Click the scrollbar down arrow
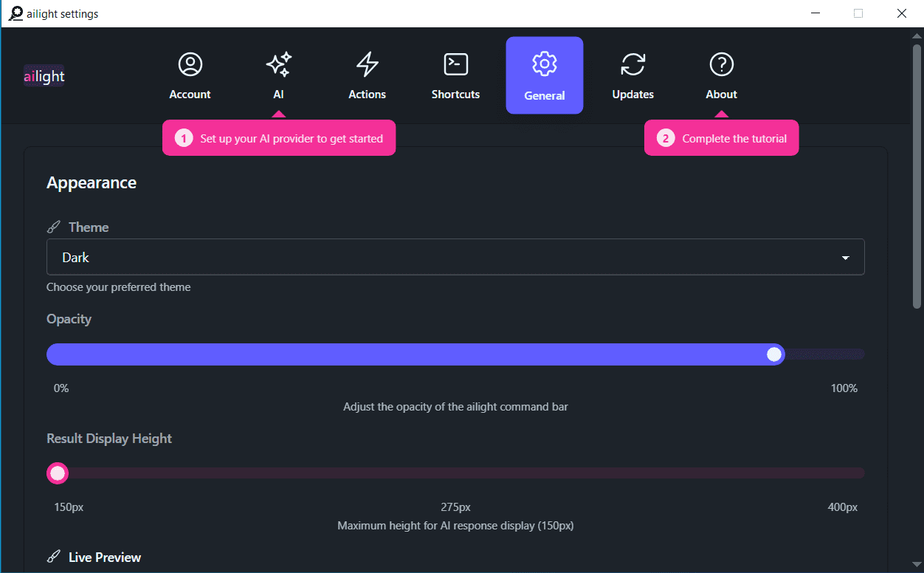The height and width of the screenshot is (573, 924). [917, 565]
